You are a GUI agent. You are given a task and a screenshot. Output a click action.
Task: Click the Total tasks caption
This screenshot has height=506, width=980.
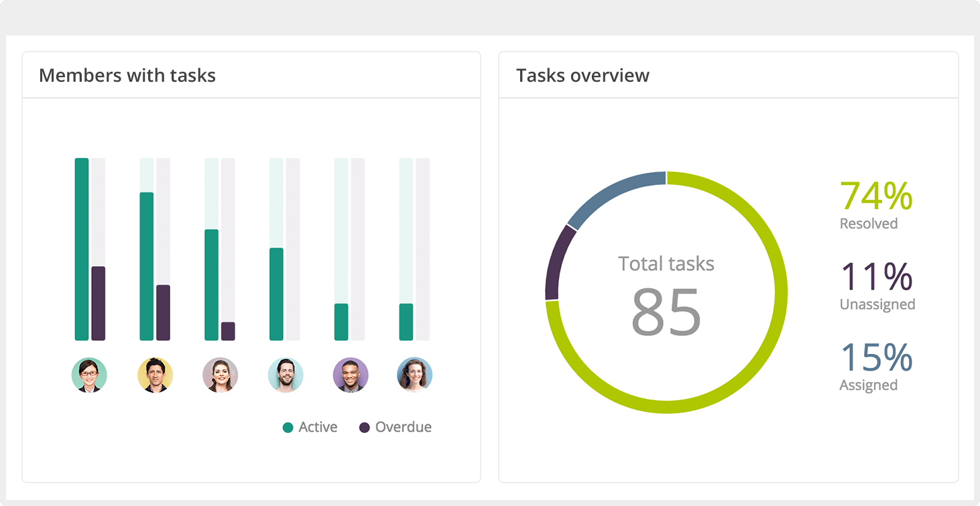pyautogui.click(x=666, y=263)
